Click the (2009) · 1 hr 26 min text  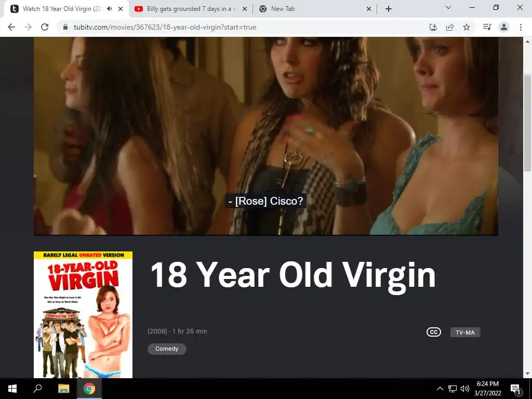pyautogui.click(x=178, y=331)
